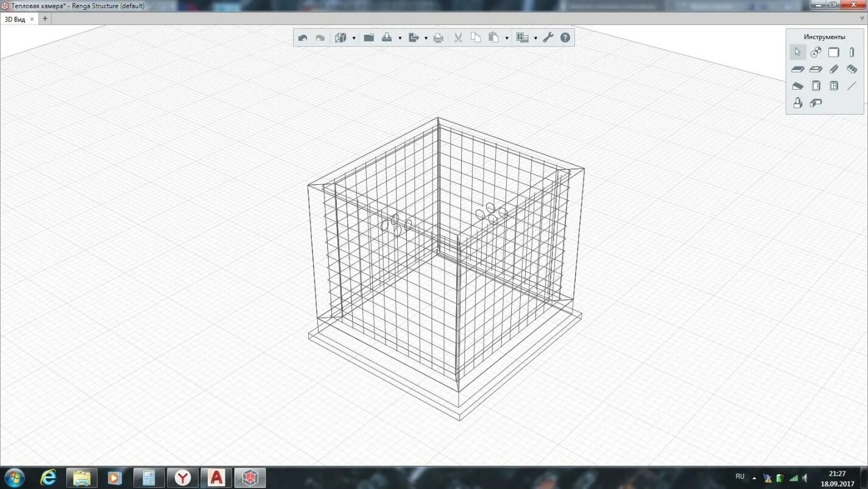Save the project with the save icon
This screenshot has width=868, height=489.
387,38
